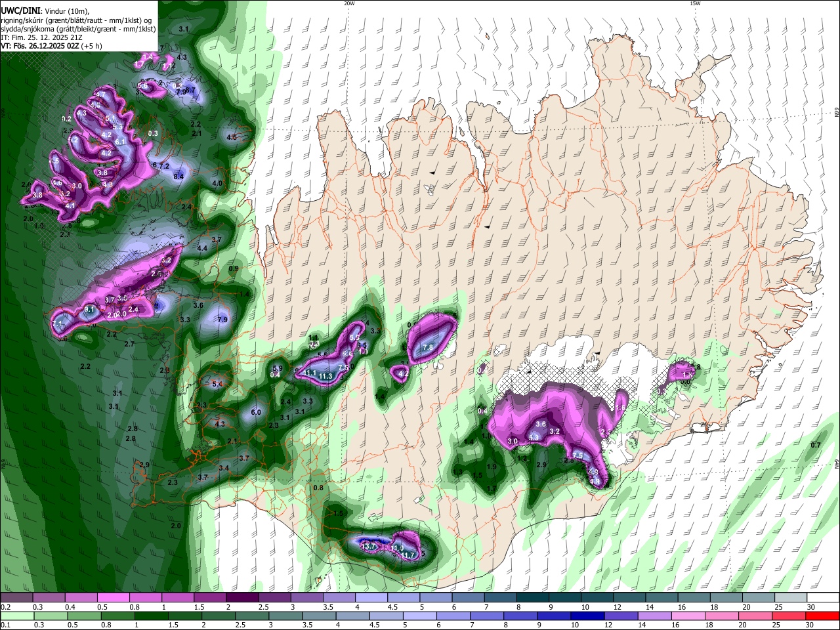This screenshot has width=840, height=630.
Task: Click the 4.4 value on the map
Action: pyautogui.click(x=202, y=248)
